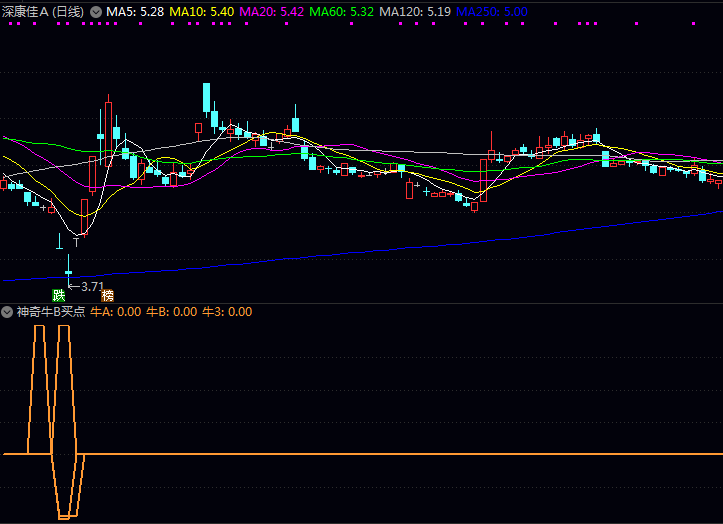Click the first orange peak in the indicator panel
Image resolution: width=723 pixels, height=524 pixels.
click(x=39, y=330)
